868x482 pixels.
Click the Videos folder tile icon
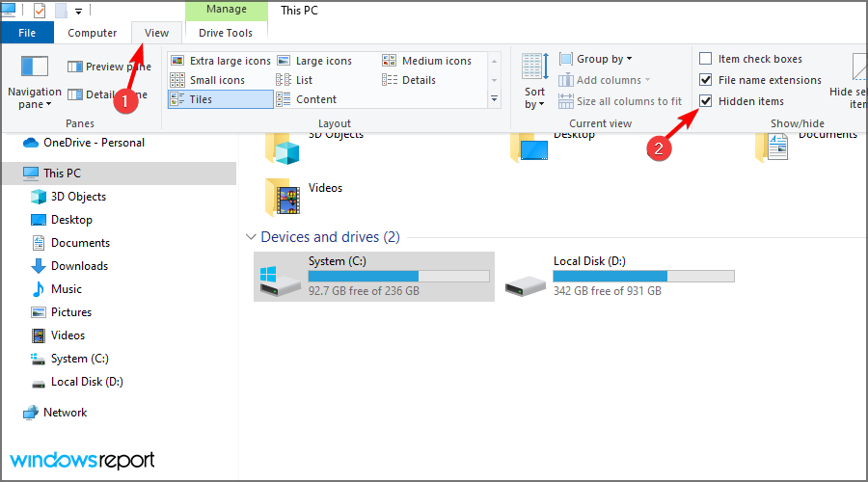[283, 197]
